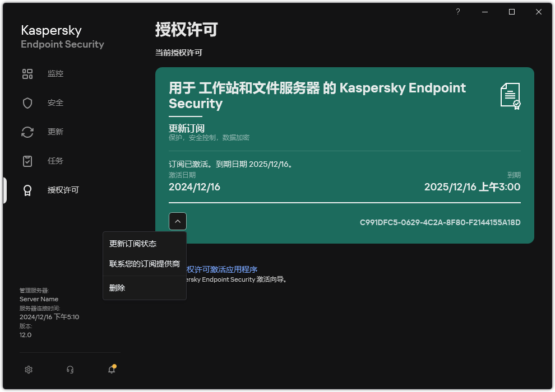This screenshot has height=392, width=555.
Task: Collapse the subscription actions menu
Action: coord(178,221)
